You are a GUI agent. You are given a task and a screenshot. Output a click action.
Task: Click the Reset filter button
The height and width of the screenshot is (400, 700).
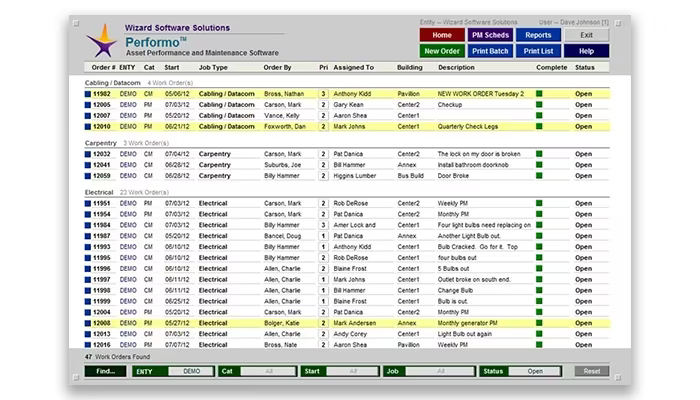tap(592, 371)
